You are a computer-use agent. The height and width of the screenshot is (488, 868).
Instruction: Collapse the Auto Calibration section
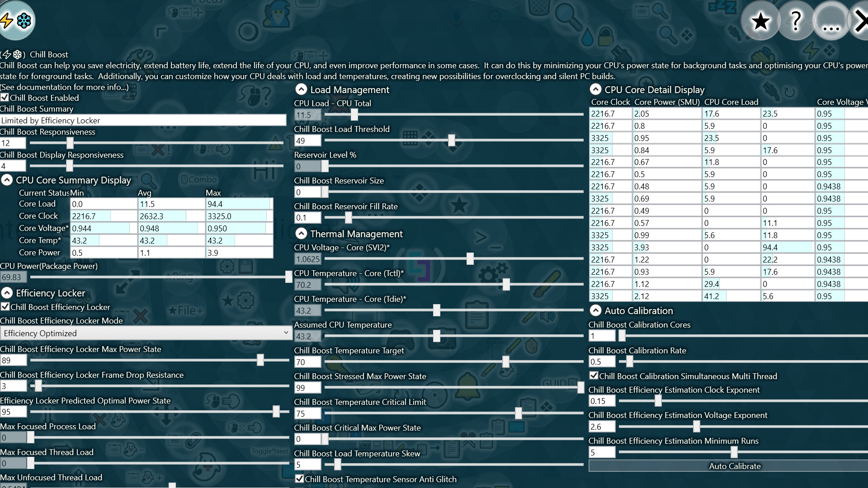click(595, 310)
